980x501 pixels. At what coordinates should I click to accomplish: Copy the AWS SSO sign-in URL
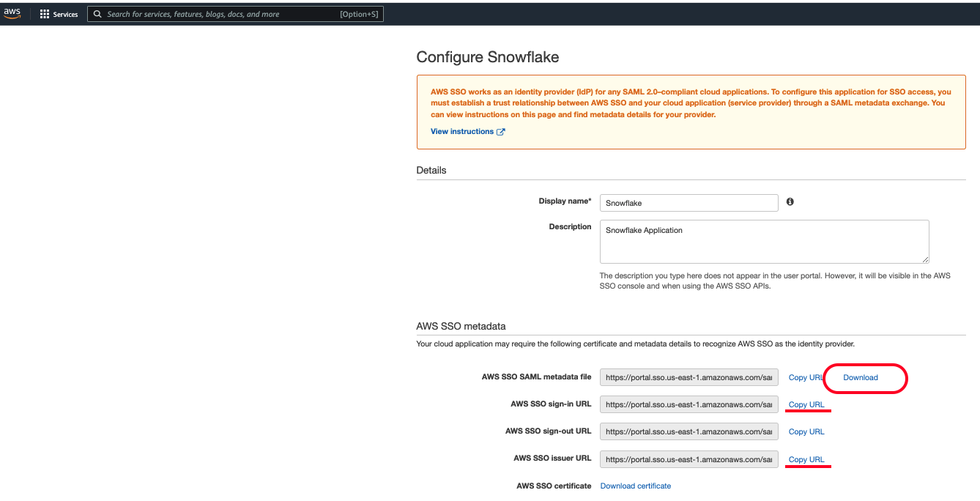click(x=806, y=404)
